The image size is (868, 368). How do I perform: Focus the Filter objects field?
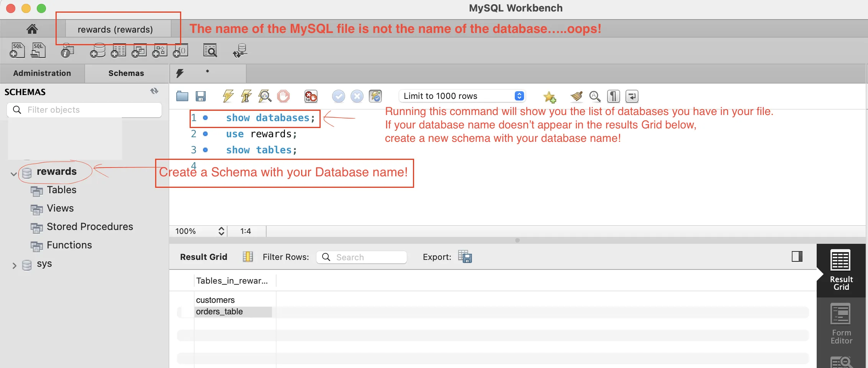coord(84,110)
